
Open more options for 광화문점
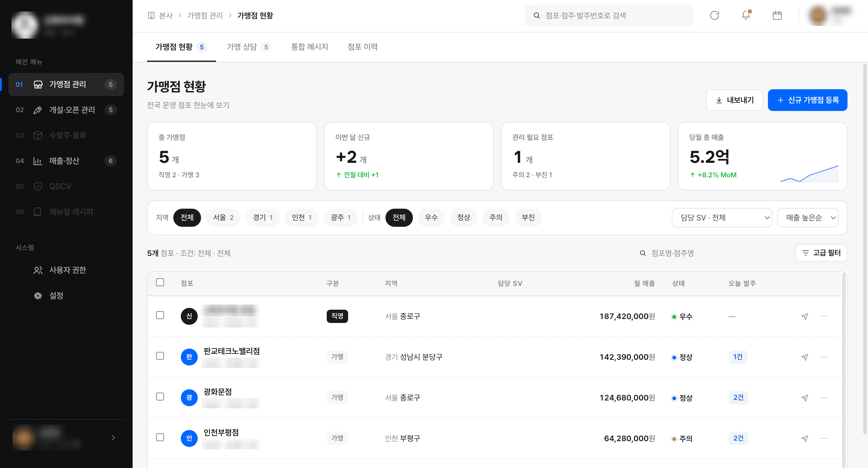click(x=824, y=398)
